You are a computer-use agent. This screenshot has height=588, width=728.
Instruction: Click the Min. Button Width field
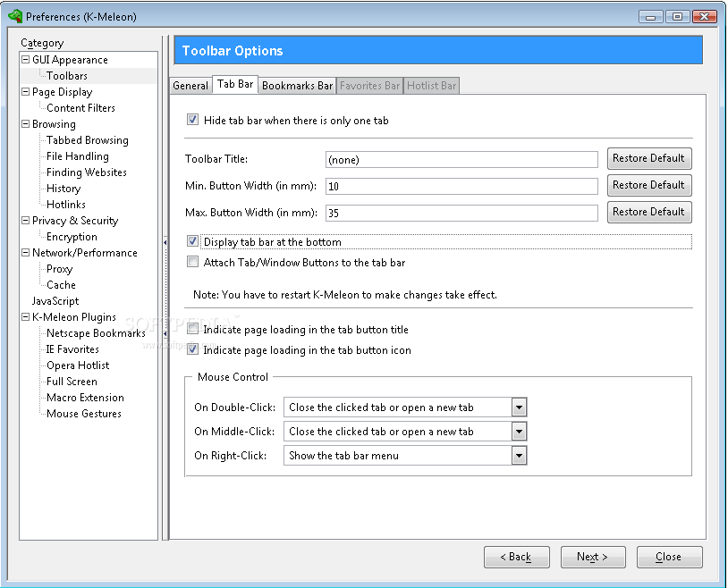pyautogui.click(x=461, y=187)
